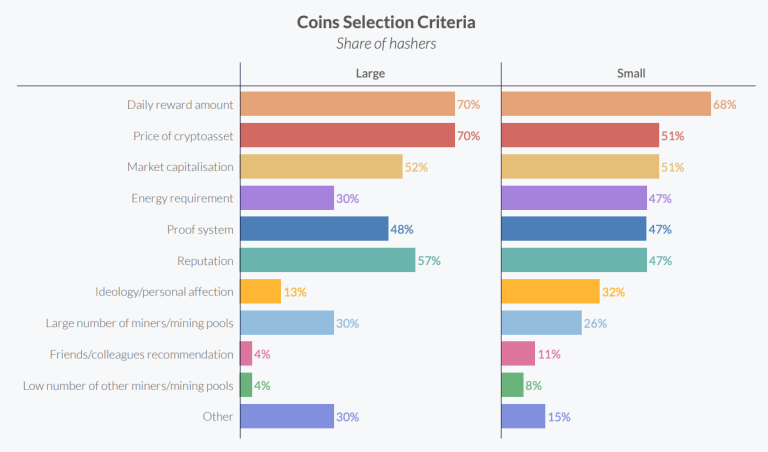Click the Small Daily reward amount bar
768x452 pixels.
pos(605,104)
